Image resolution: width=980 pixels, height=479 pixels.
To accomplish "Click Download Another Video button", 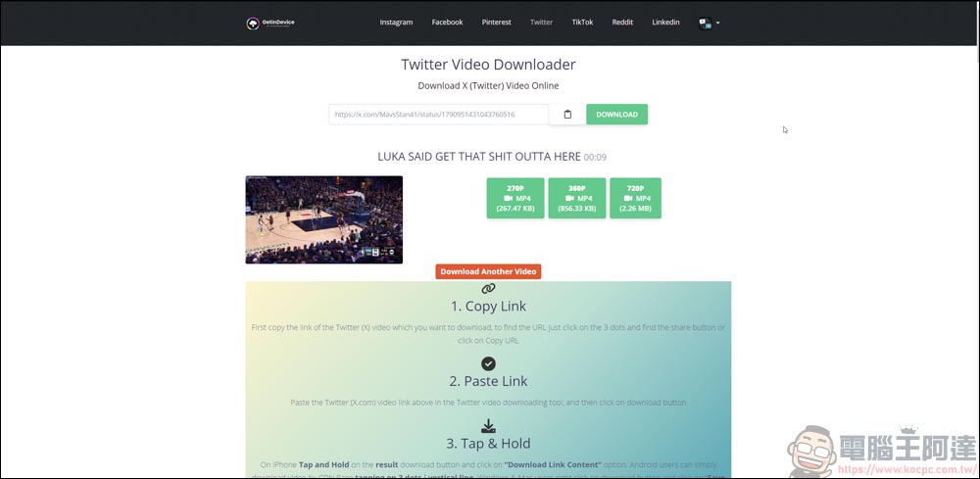I will pyautogui.click(x=488, y=271).
